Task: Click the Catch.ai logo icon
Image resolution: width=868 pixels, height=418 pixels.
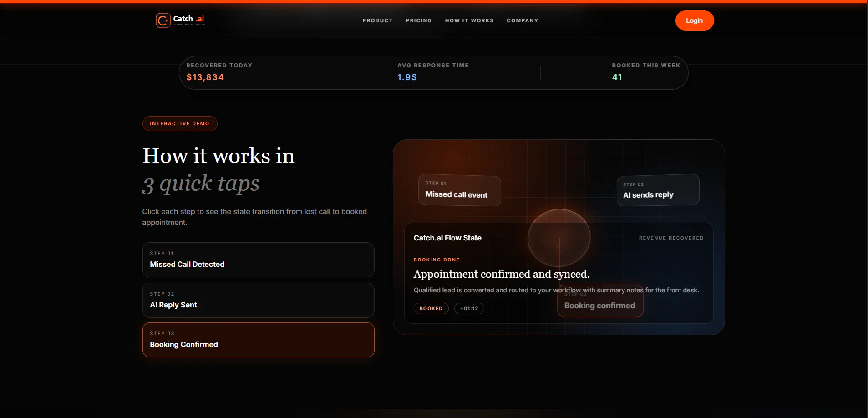Action: 163,20
